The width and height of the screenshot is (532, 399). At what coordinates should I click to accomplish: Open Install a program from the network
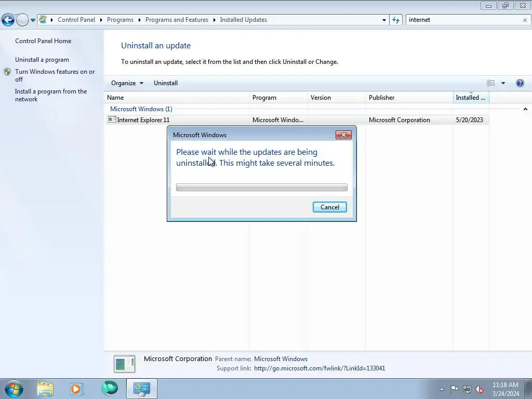51,96
